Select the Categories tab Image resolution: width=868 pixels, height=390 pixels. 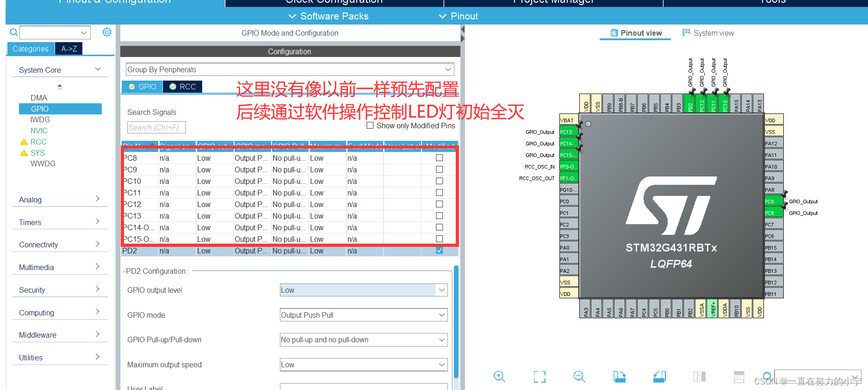click(31, 49)
